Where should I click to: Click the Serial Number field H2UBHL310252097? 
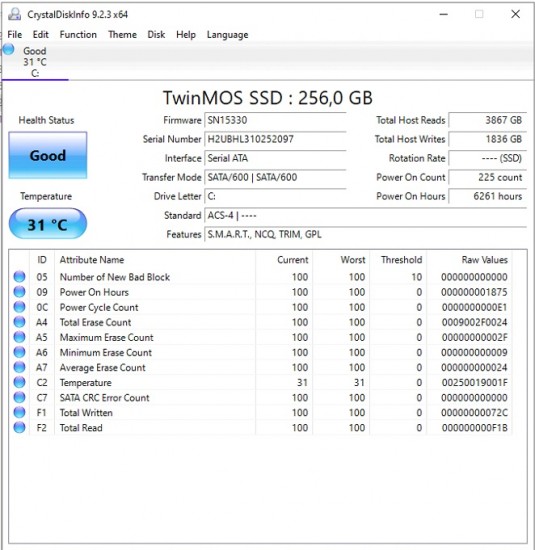[275, 139]
